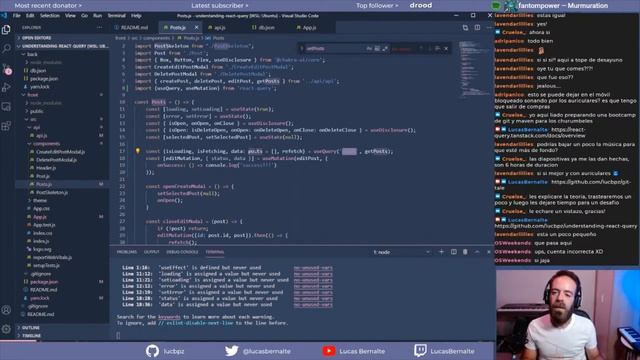
Task: Open the understanding-react-query GitHub link in chat
Action: (566, 226)
